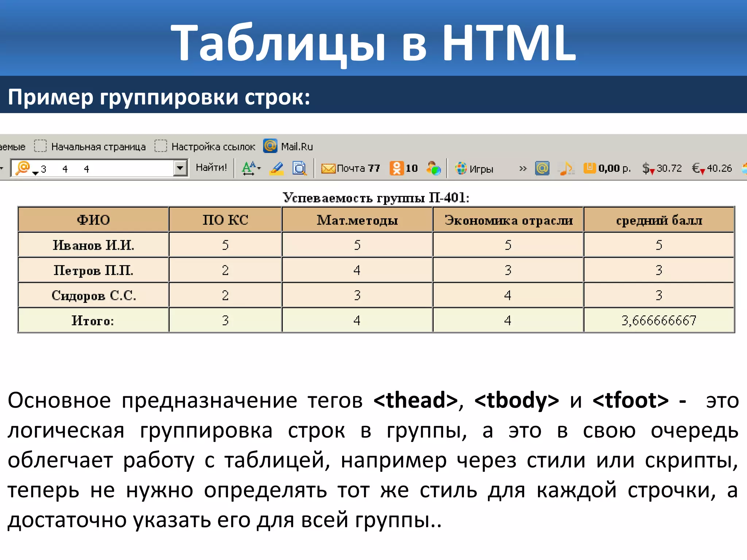This screenshot has width=747, height=560.
Task: Click the 0,00 р. wallet balance
Action: click(x=607, y=168)
